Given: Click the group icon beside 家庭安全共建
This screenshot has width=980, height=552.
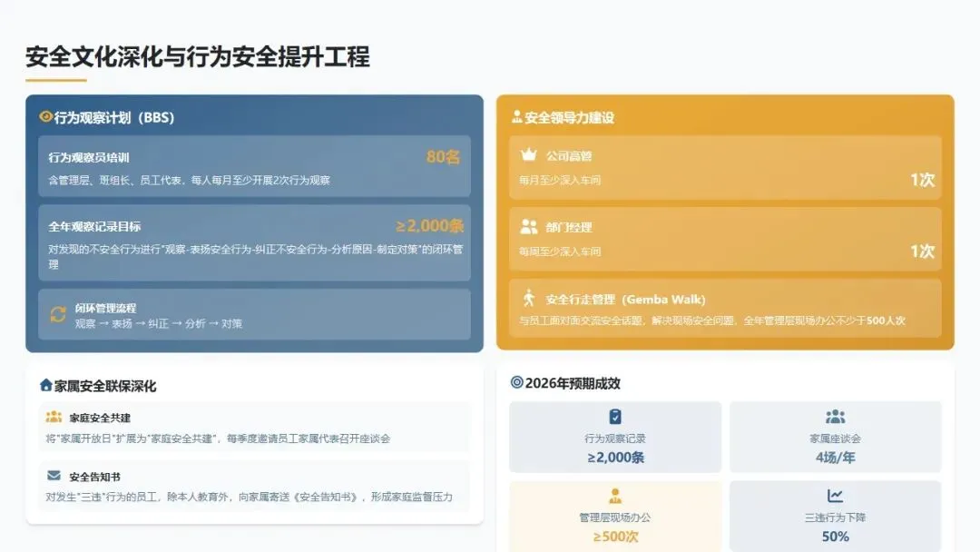Looking at the screenshot, I should pyautogui.click(x=54, y=417).
